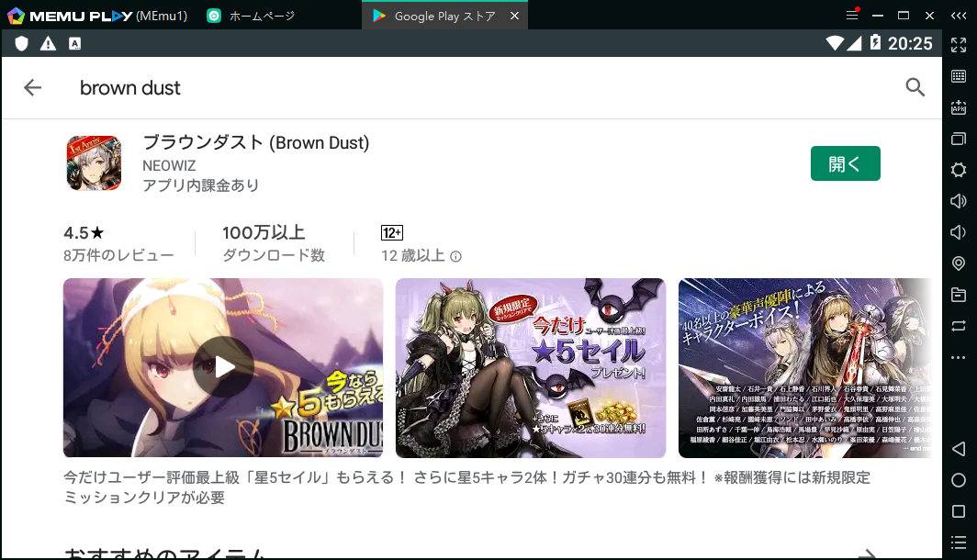Expand more sidebar tools via the ellipsis
977x560 pixels.
pyautogui.click(x=959, y=356)
